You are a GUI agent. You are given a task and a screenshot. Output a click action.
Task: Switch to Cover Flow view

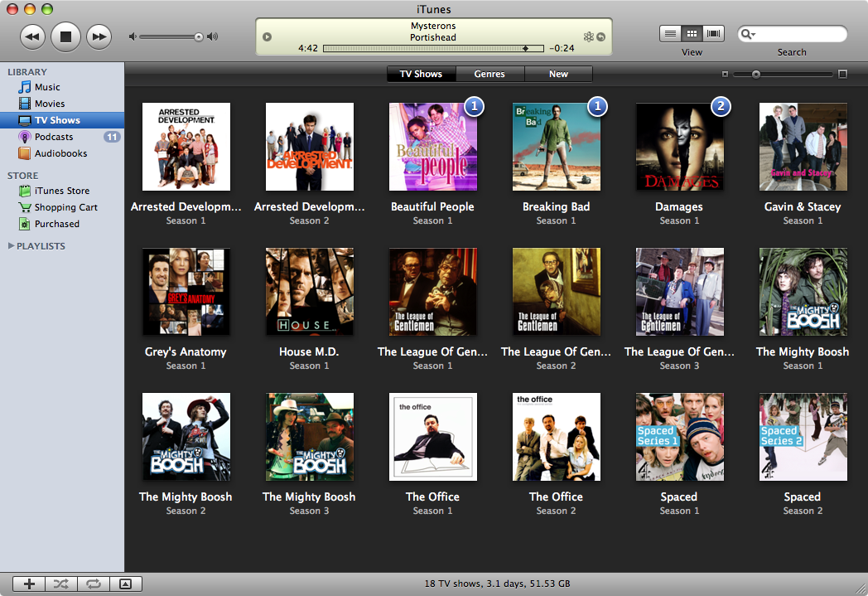[714, 34]
